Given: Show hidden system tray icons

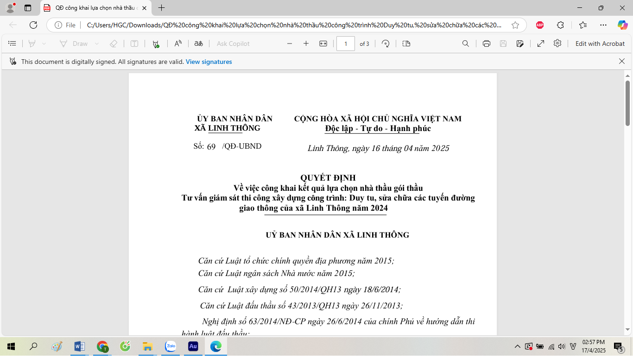Looking at the screenshot, I should coord(518,346).
